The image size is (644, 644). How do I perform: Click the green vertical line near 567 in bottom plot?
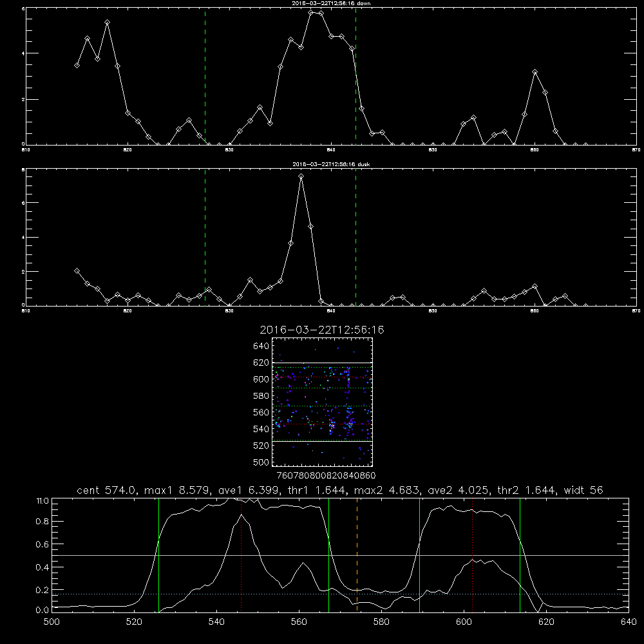click(x=328, y=555)
